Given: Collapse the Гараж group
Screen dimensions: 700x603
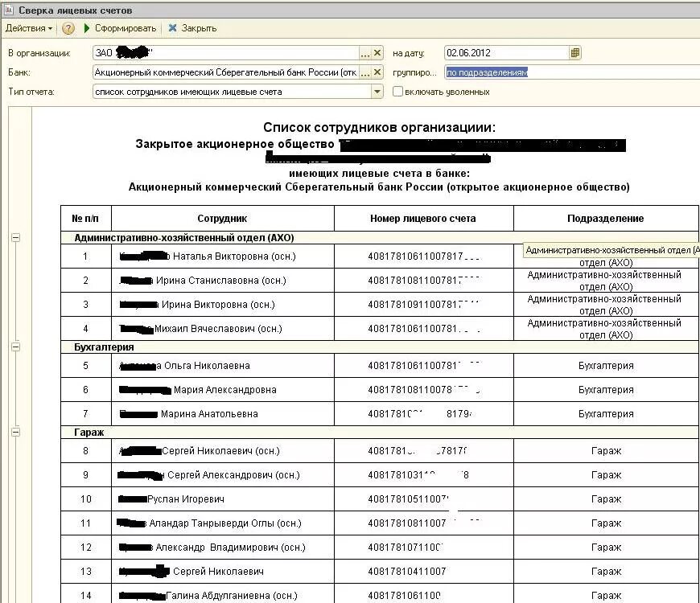Looking at the screenshot, I should pyautogui.click(x=15, y=433).
